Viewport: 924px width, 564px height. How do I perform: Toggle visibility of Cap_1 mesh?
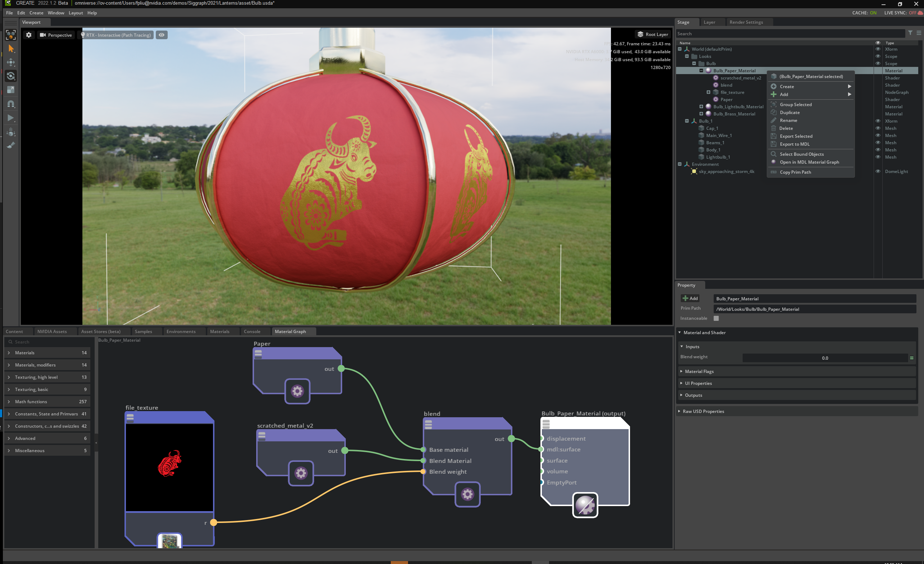click(878, 128)
